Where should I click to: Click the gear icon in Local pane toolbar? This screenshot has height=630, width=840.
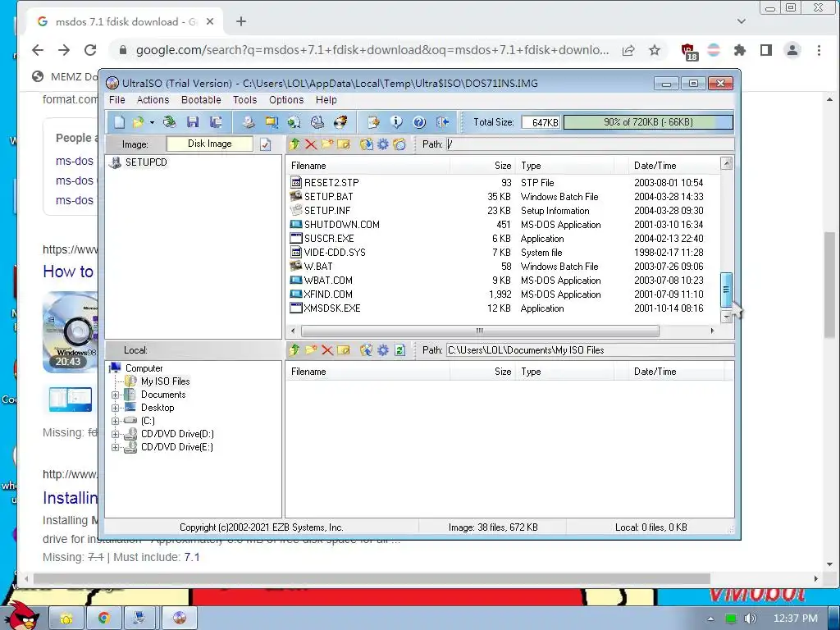tap(383, 349)
